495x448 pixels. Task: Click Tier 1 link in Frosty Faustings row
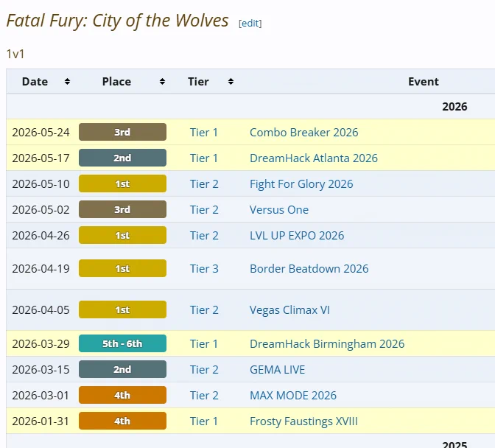coord(203,421)
